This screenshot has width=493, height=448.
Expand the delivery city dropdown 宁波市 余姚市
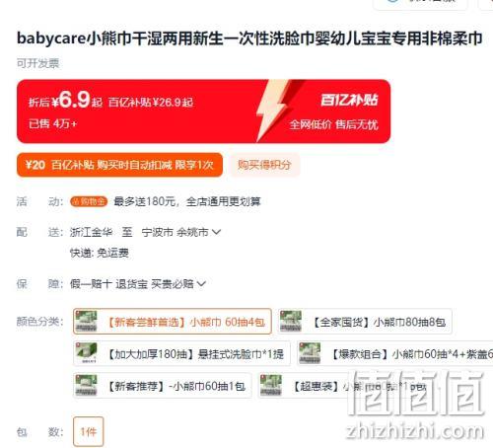point(181,232)
